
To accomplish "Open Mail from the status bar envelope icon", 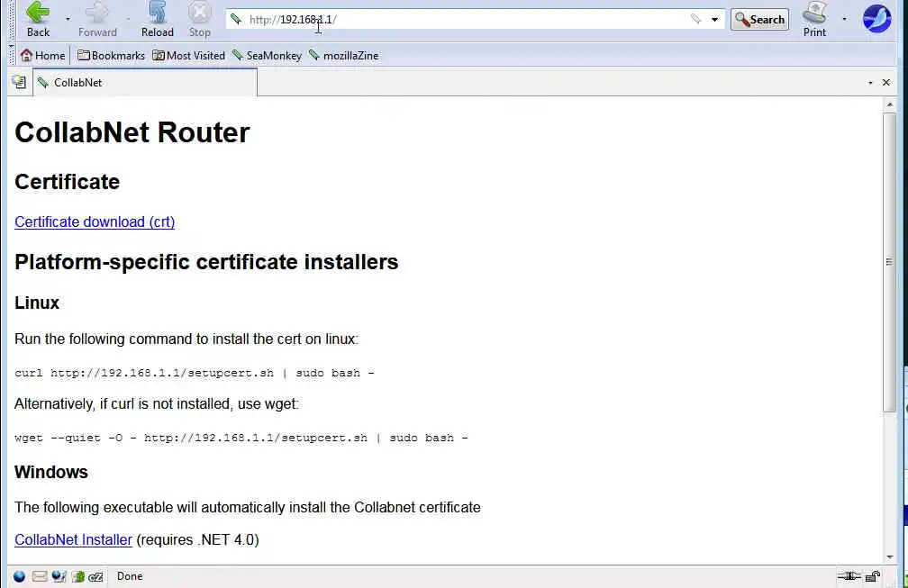I will (x=40, y=576).
